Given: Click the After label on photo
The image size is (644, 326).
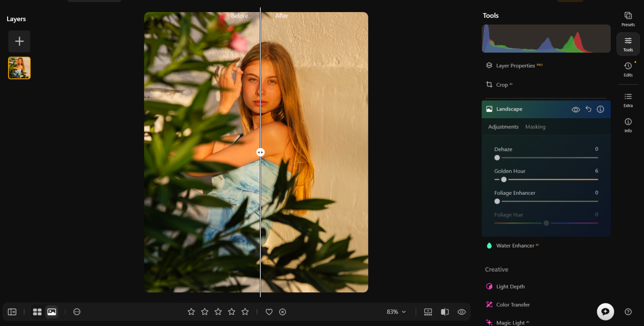Looking at the screenshot, I should tap(282, 16).
